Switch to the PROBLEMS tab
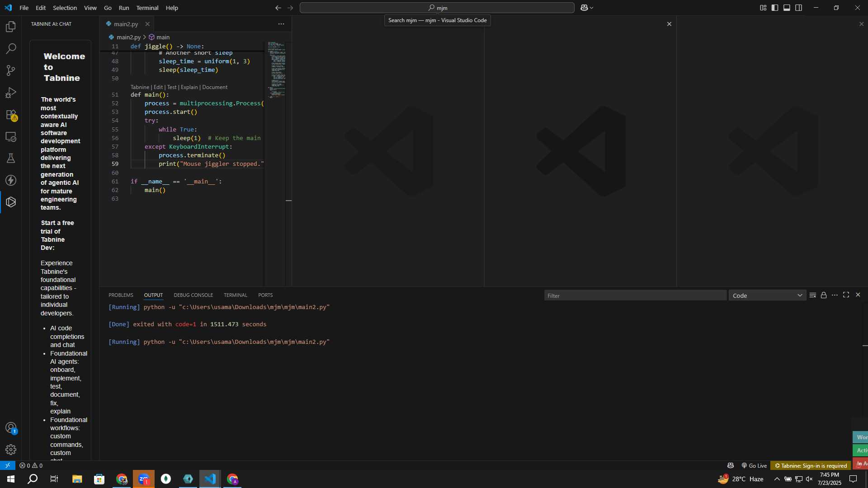The width and height of the screenshot is (868, 488). pyautogui.click(x=121, y=295)
